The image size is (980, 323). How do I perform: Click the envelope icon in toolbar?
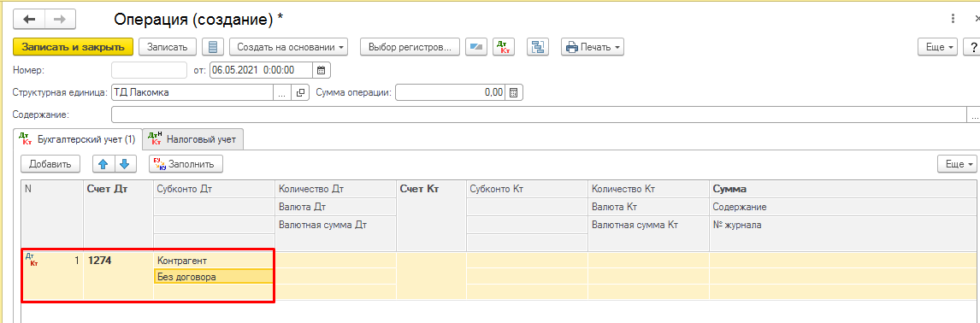476,47
